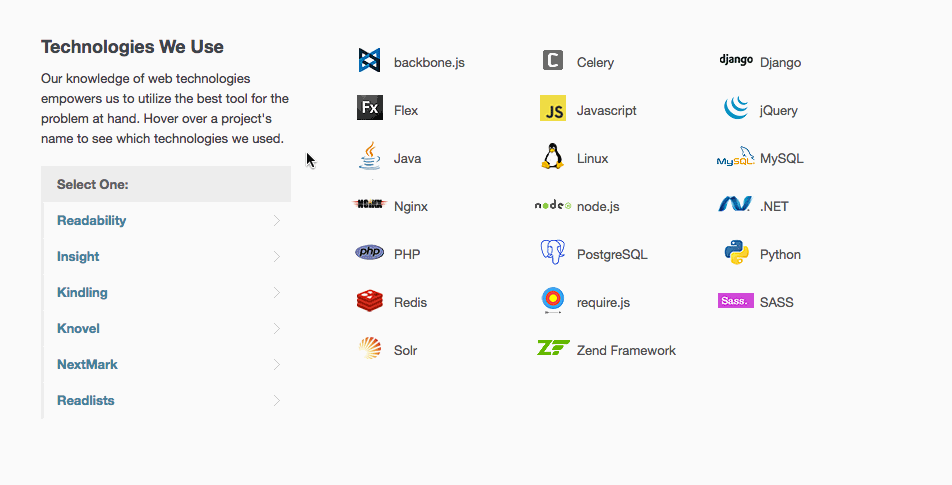Click the backbone.js text label

click(429, 63)
